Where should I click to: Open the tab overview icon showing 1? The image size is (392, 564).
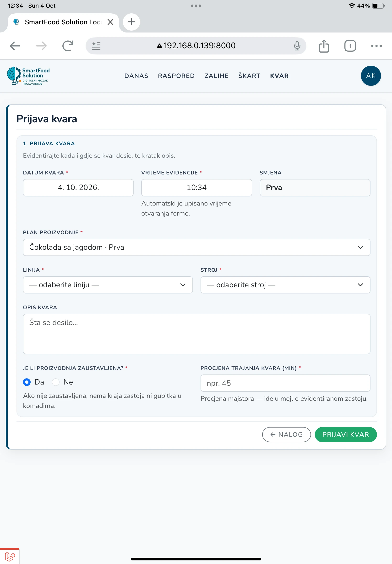(350, 46)
